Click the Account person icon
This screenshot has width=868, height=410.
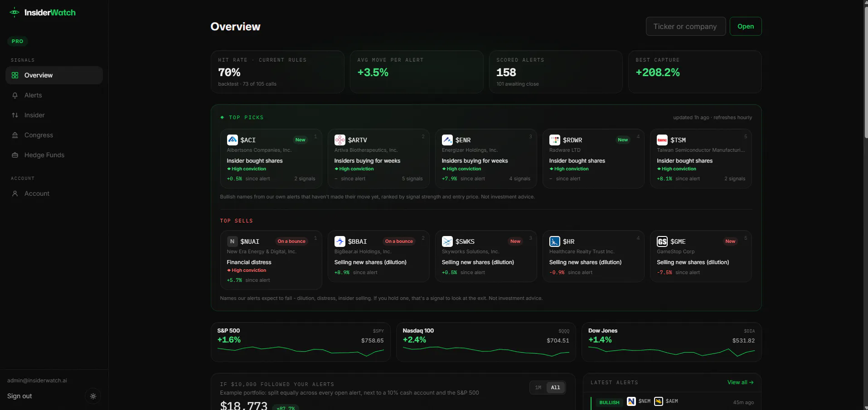[x=15, y=193]
